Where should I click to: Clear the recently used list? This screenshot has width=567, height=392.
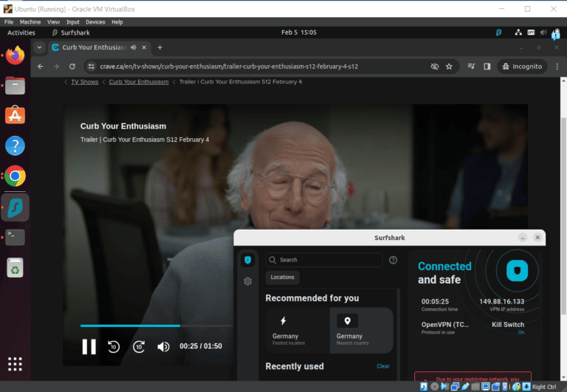pos(383,366)
